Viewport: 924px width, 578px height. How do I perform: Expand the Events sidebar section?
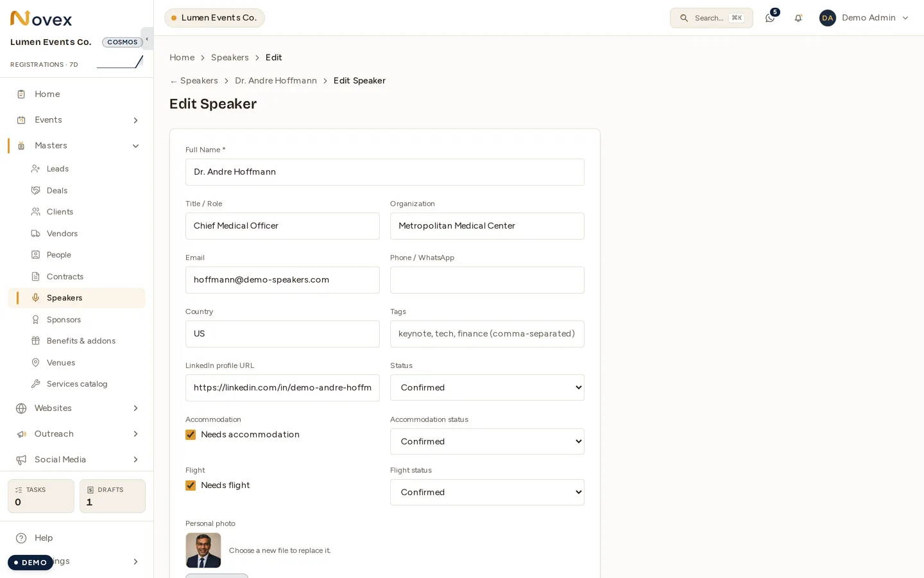[77, 120]
